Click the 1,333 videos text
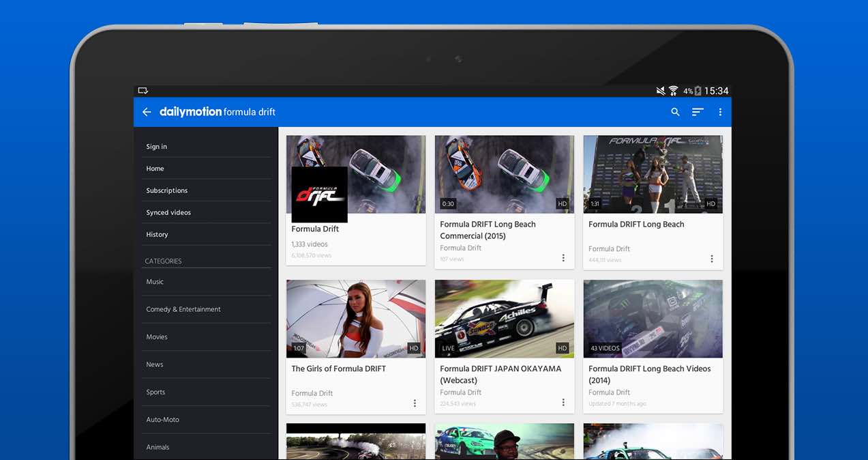The width and height of the screenshot is (868, 460). (x=310, y=244)
